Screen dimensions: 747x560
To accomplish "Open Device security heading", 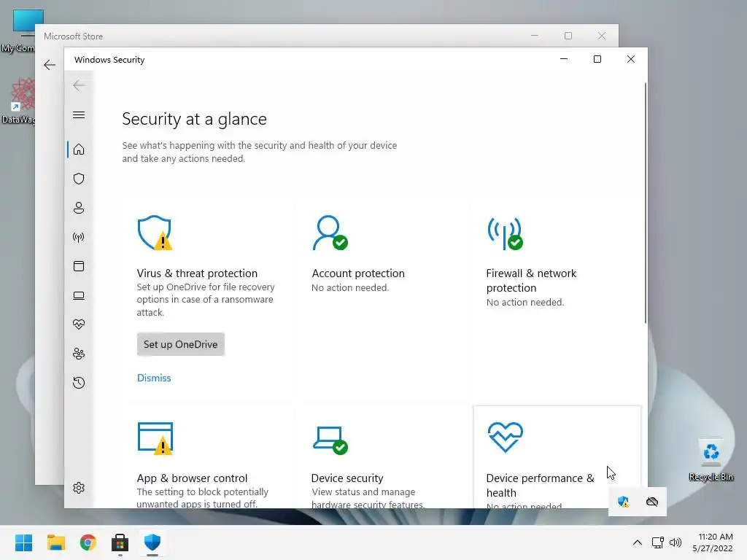I will click(347, 478).
